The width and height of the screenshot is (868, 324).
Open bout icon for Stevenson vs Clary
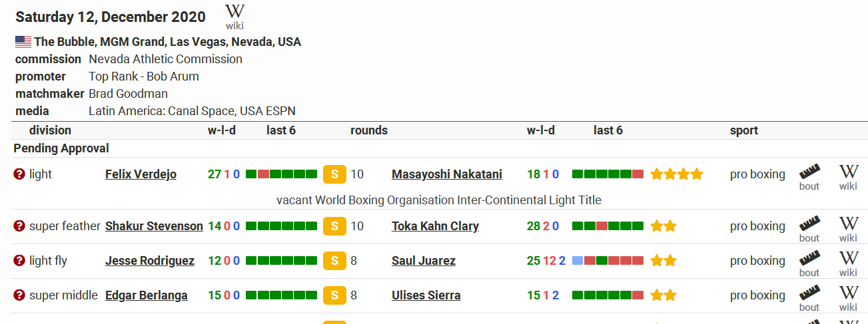(809, 229)
